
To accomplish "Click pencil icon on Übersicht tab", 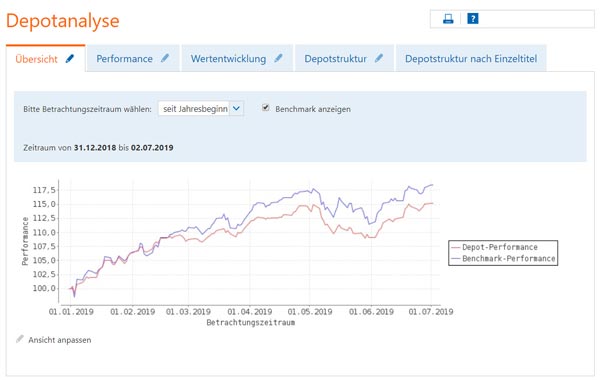I will point(70,59).
